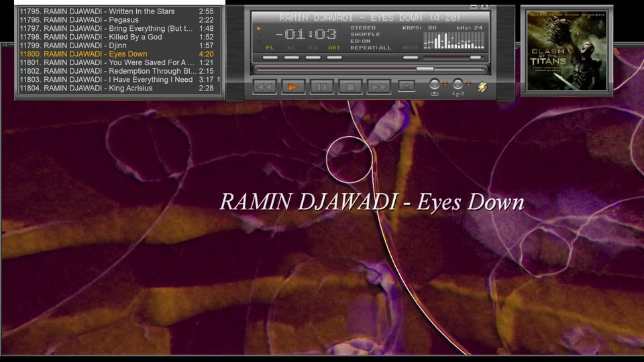Image resolution: width=644 pixels, height=362 pixels.
Task: Click the previous track button
Action: 264,86
